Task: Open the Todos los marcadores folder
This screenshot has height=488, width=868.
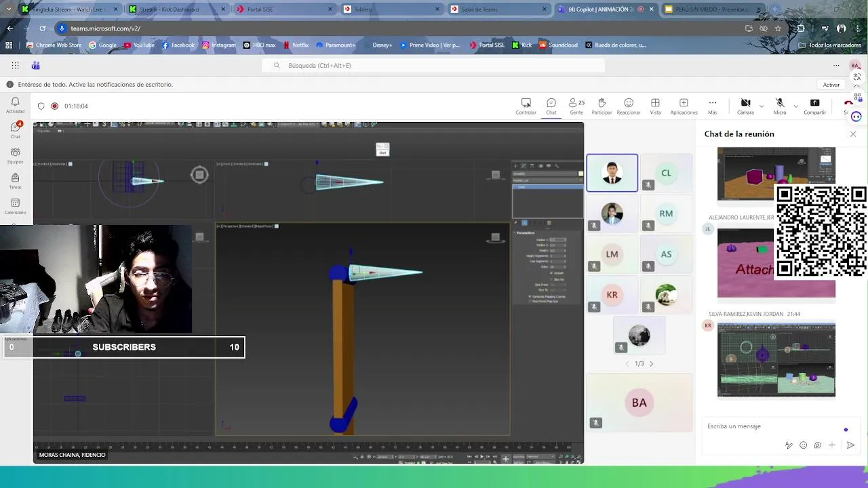Action: coord(829,45)
